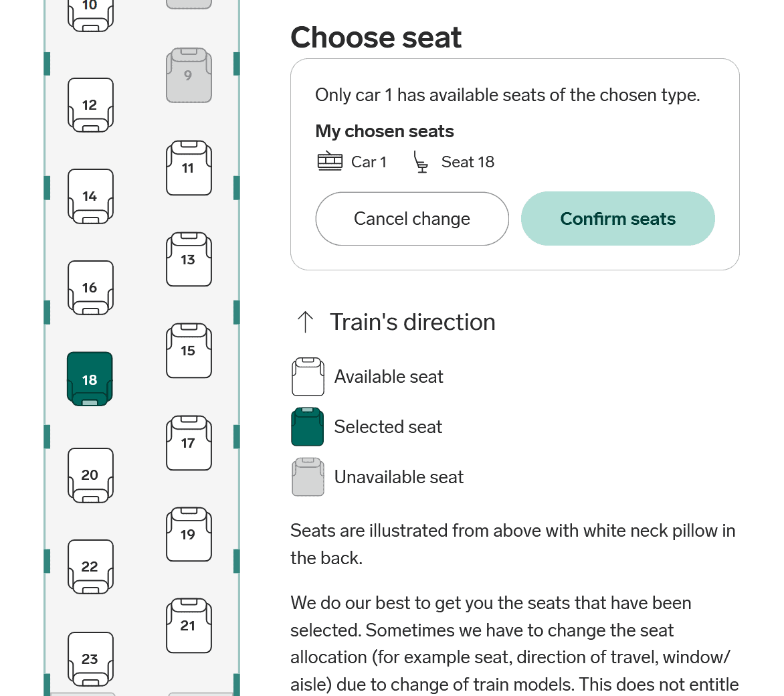Select seat 17 on the seat map

[x=189, y=443]
